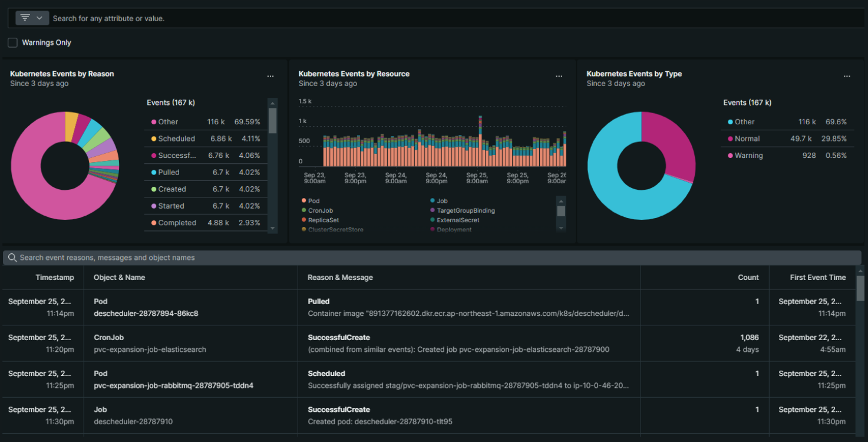The height and width of the screenshot is (442, 868).
Task: Toggle CronJob series in Resource legend
Action: [317, 210]
